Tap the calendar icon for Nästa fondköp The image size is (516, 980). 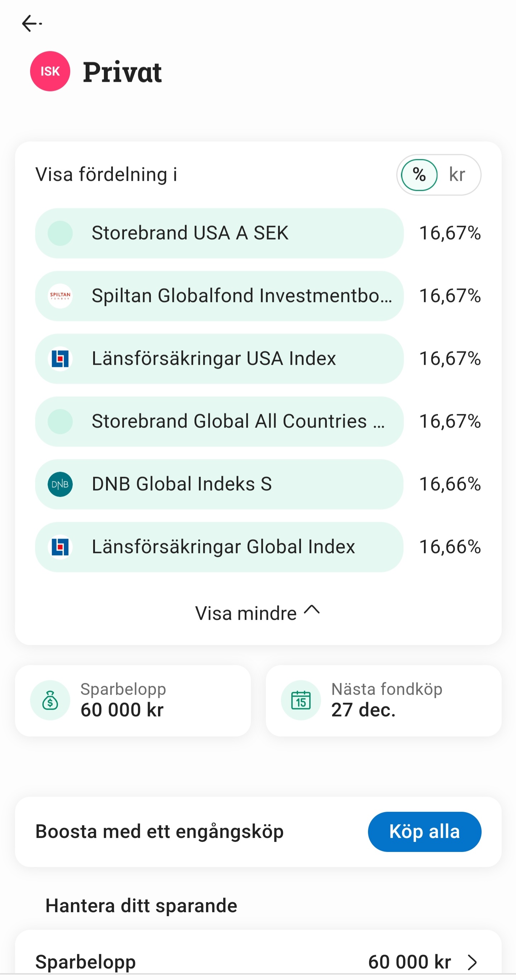(x=300, y=700)
